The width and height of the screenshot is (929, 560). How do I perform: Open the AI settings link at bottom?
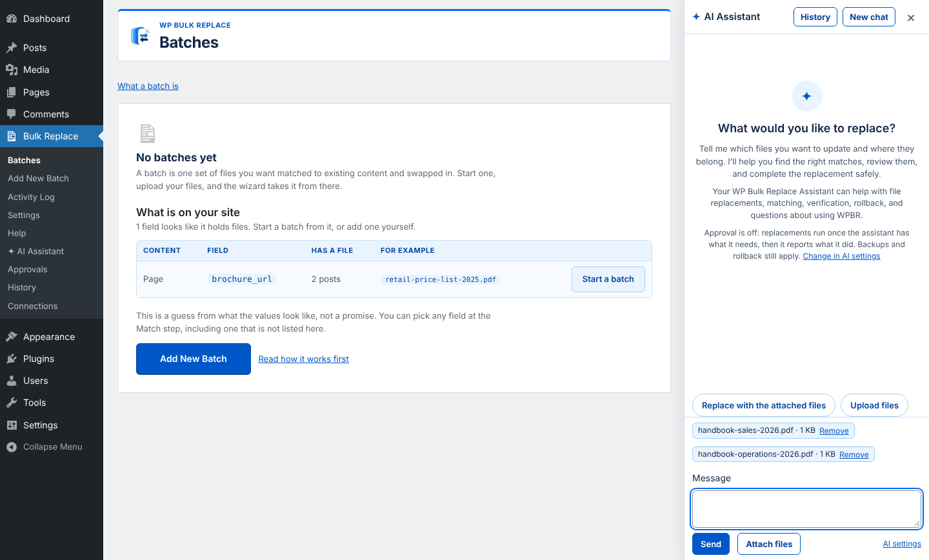click(902, 544)
